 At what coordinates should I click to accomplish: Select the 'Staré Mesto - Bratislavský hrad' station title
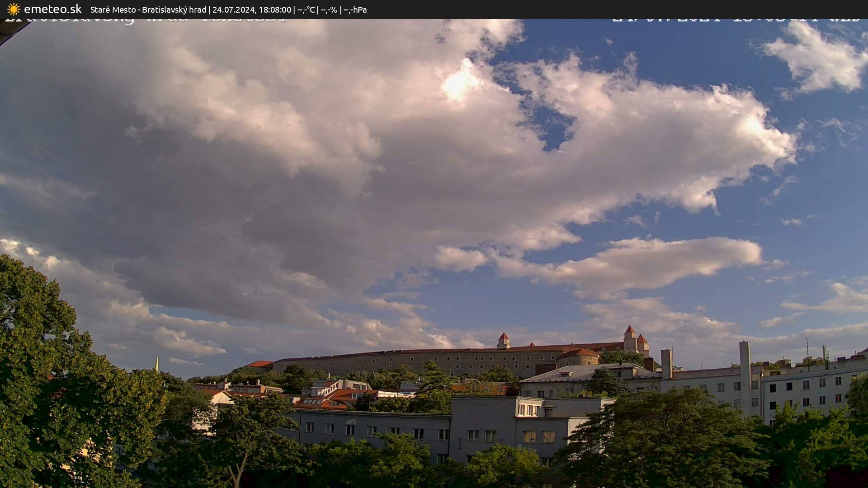(x=148, y=9)
